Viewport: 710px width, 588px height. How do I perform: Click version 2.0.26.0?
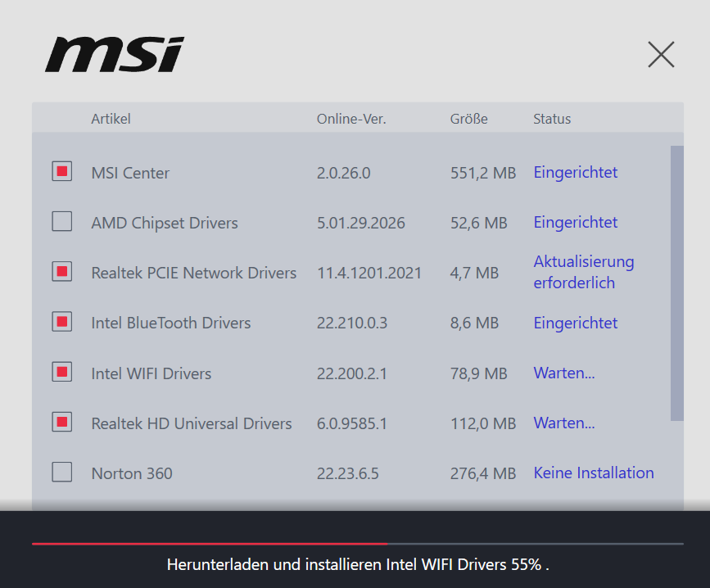[343, 173]
